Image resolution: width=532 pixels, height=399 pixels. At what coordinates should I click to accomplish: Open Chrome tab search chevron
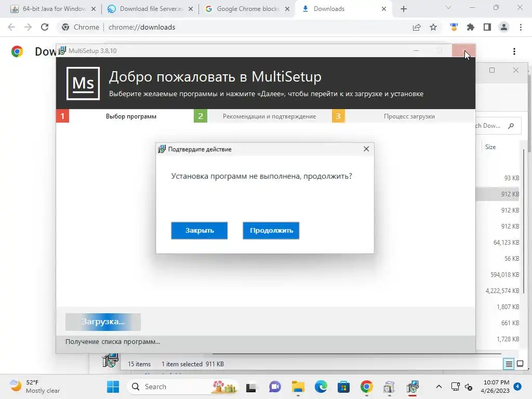448,7
